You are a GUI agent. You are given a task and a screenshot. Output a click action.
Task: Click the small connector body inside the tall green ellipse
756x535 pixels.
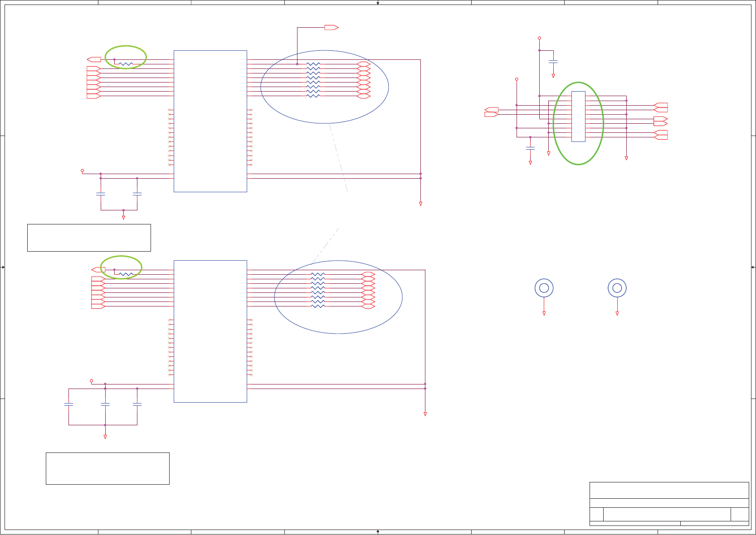(x=578, y=117)
